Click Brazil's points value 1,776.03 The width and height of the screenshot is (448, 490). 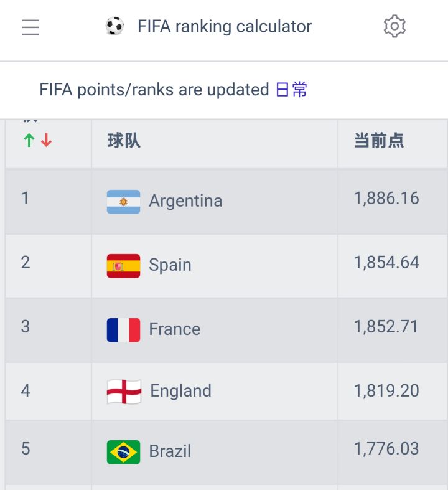[x=386, y=449]
